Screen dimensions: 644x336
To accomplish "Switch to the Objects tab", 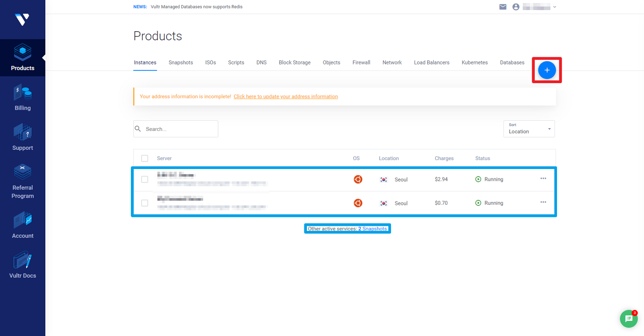I will point(332,63).
